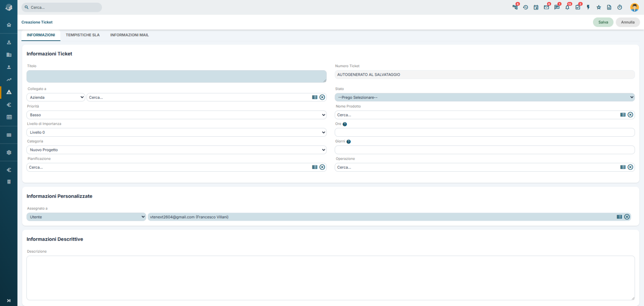This screenshot has width=644, height=306.
Task: Clear the Pianificazione field
Action: point(322,167)
